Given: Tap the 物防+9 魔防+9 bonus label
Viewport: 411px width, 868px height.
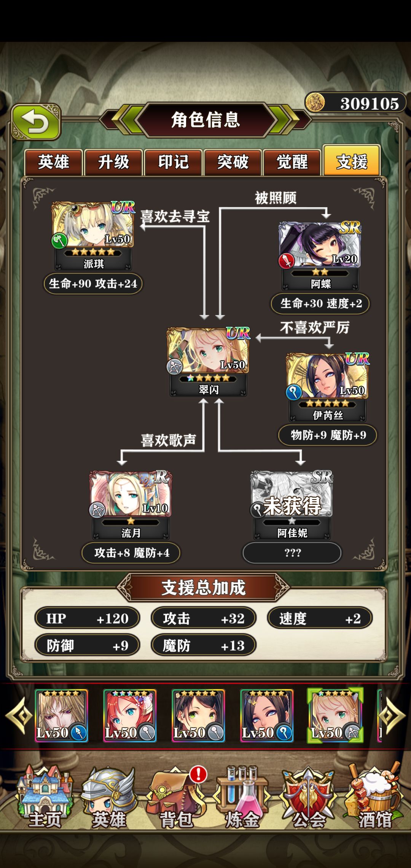Looking at the screenshot, I should point(328,435).
